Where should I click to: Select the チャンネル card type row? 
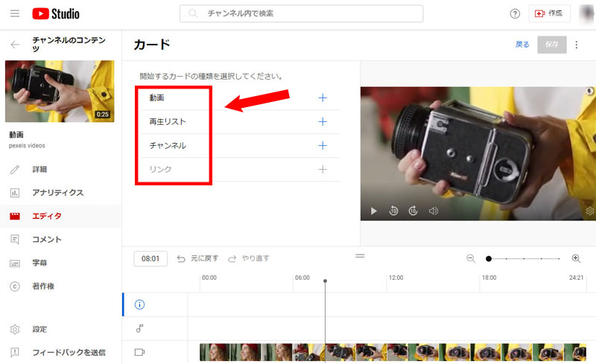[241, 146]
